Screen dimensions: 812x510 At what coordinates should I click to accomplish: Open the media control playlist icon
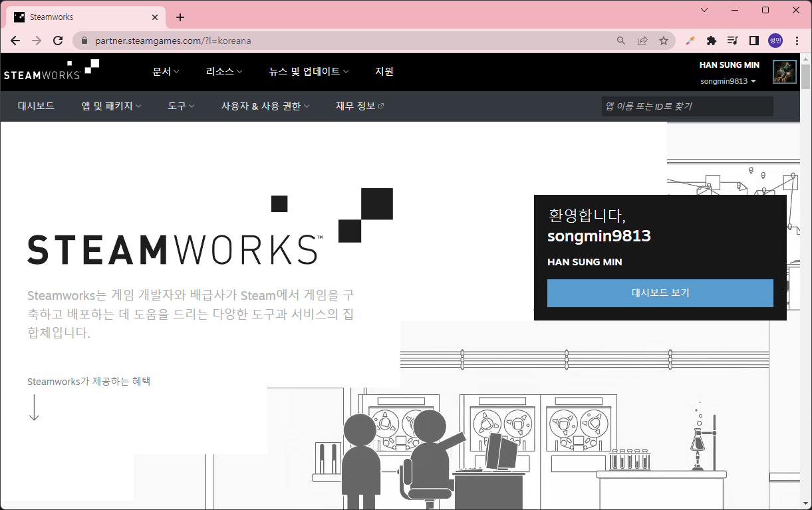pos(733,41)
